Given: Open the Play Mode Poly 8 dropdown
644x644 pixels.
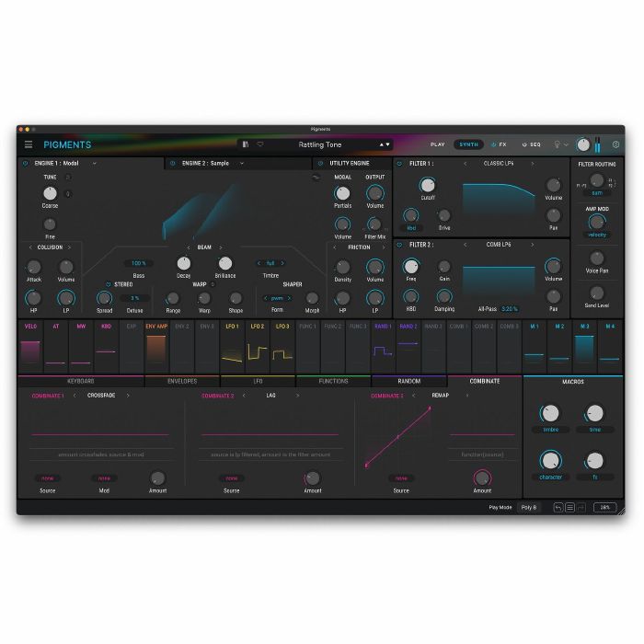Looking at the screenshot, I should coord(529,508).
